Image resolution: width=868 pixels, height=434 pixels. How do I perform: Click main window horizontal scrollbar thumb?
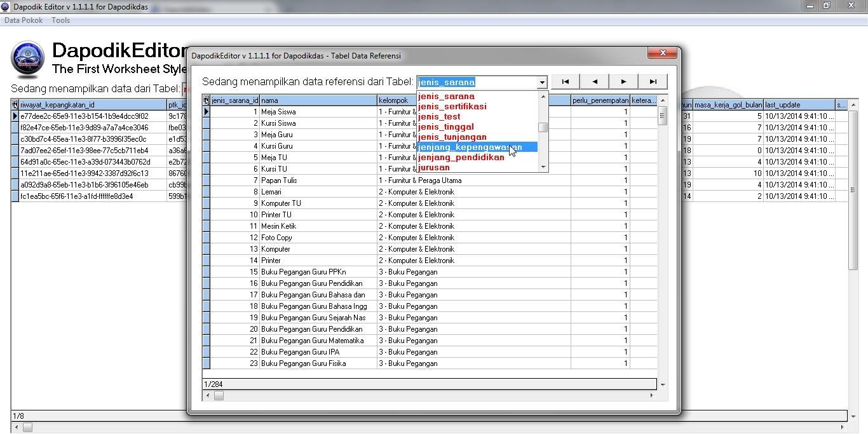[x=27, y=428]
